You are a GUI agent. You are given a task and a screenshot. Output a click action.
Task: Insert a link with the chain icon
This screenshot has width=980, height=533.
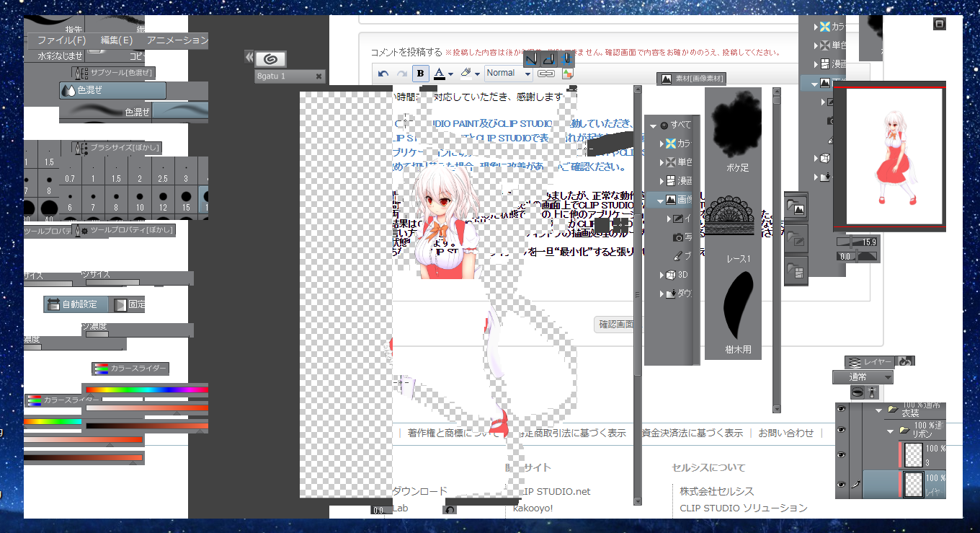pyautogui.click(x=547, y=74)
